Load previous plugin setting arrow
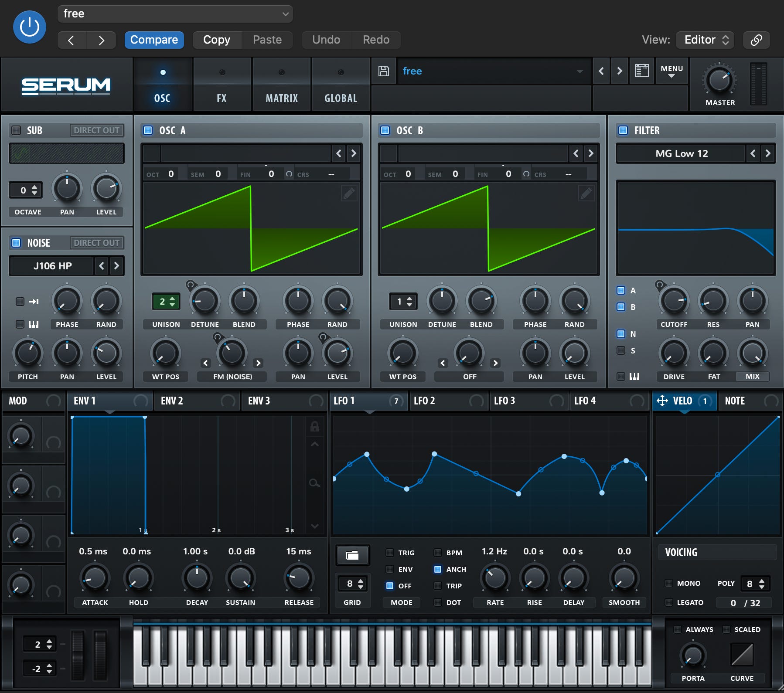 71,40
